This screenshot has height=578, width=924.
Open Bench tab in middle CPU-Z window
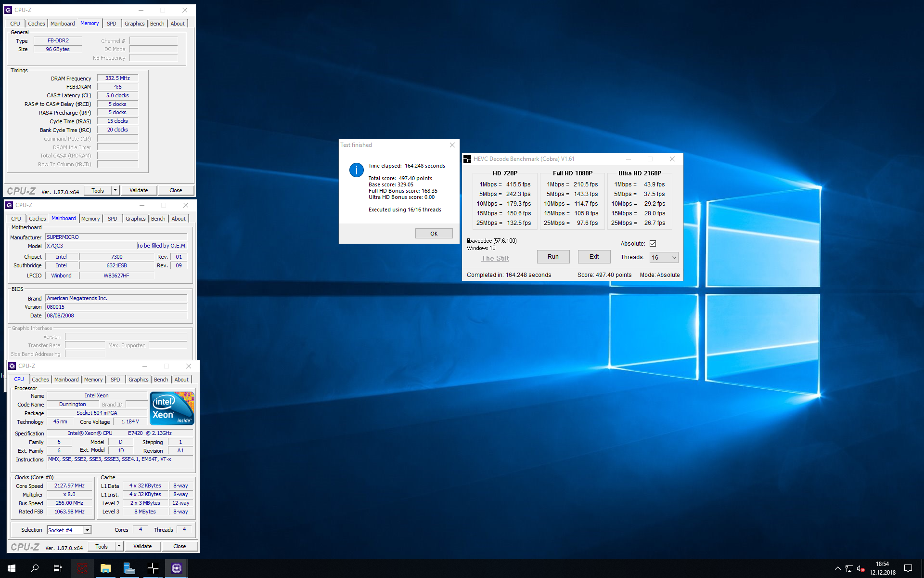(x=158, y=219)
